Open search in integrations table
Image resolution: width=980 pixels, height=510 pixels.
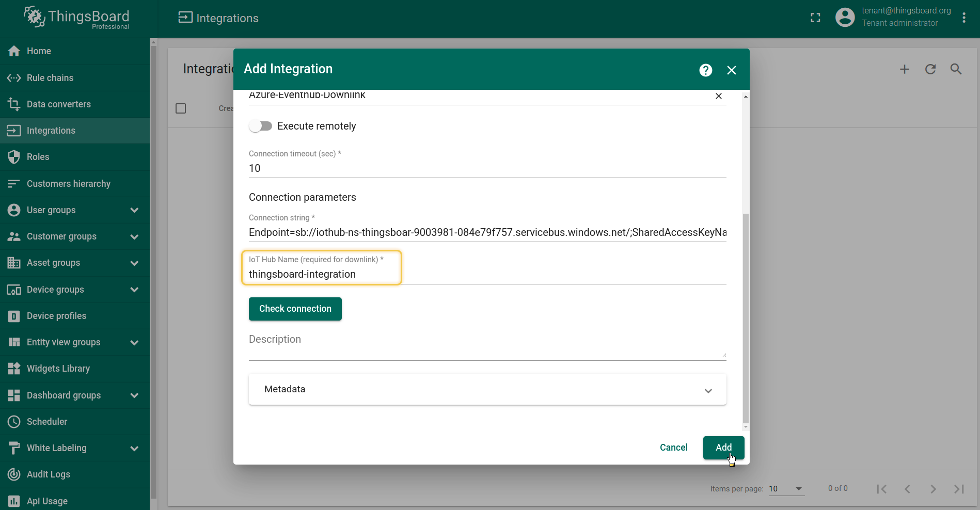(956, 69)
